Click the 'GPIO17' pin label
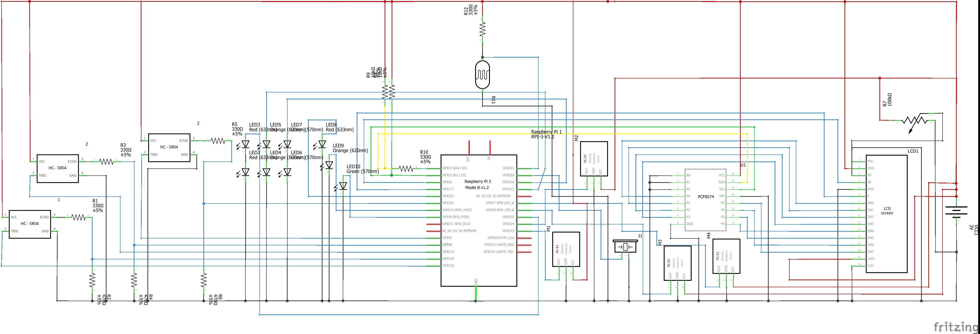This screenshot has width=980, height=334. click(x=448, y=189)
